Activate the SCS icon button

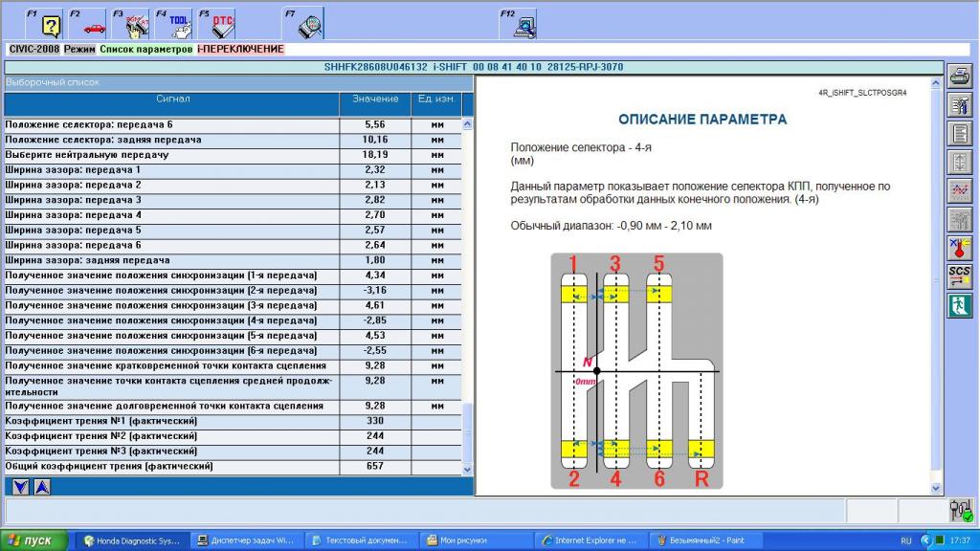pyautogui.click(x=959, y=276)
